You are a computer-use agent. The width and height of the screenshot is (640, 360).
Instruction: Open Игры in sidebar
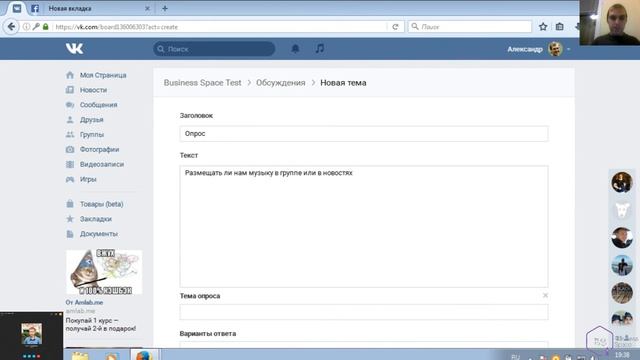point(88,179)
